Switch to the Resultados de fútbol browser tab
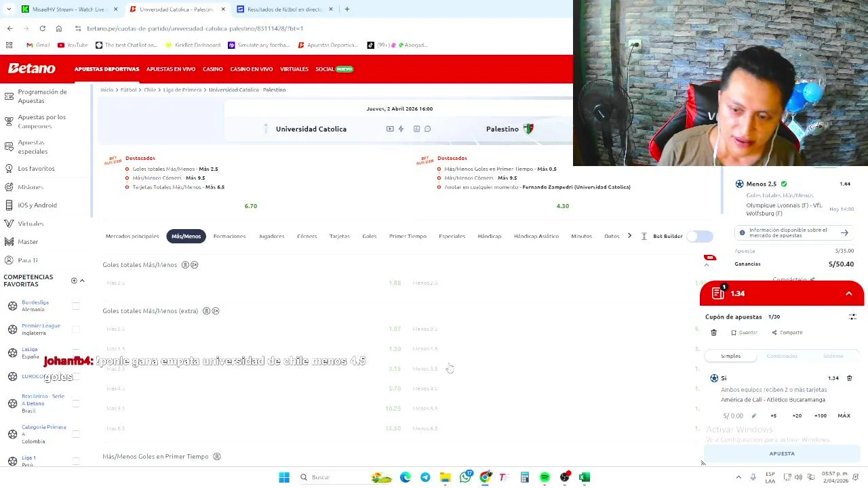Image resolution: width=868 pixels, height=488 pixels. click(x=285, y=9)
